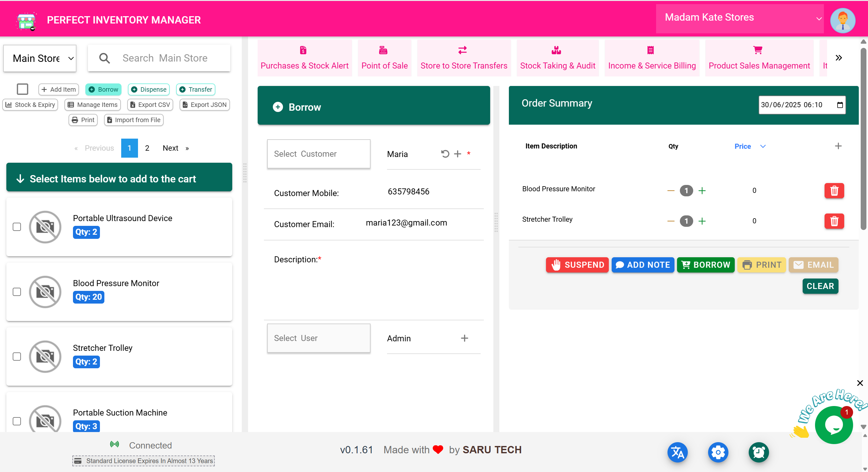Click the plus icon next to Admin user
Screen dimensions: 868x472
464,338
